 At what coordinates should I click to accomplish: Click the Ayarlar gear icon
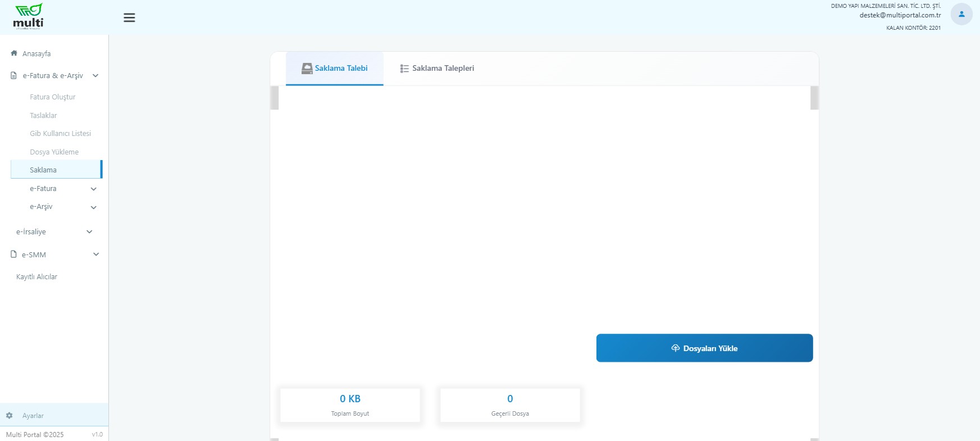click(10, 416)
